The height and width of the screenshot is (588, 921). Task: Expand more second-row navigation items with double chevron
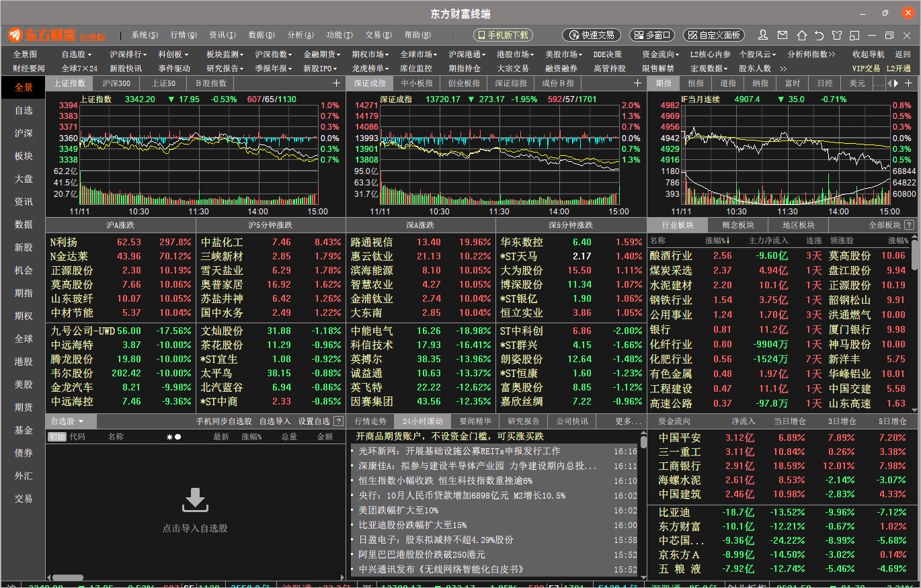click(783, 69)
